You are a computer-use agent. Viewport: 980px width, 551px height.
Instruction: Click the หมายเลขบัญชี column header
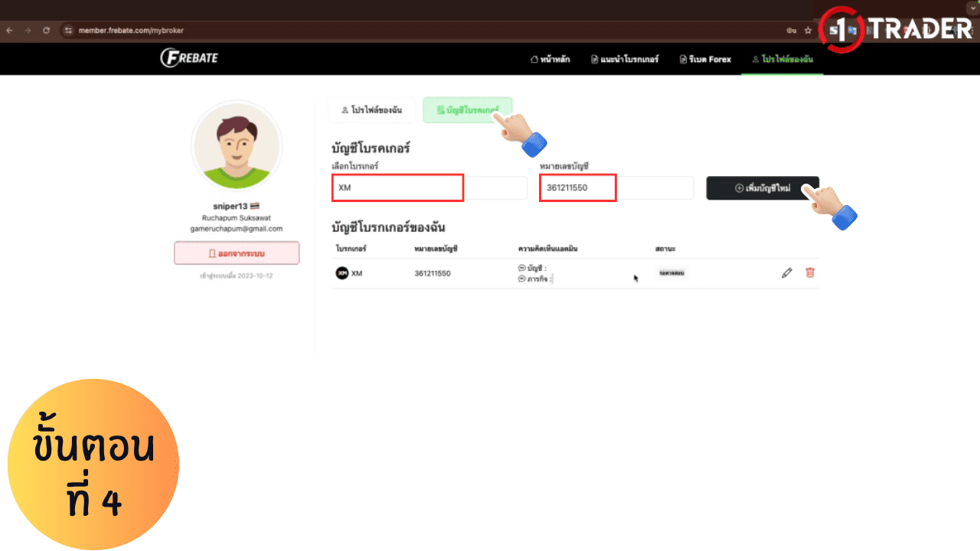pyautogui.click(x=436, y=249)
